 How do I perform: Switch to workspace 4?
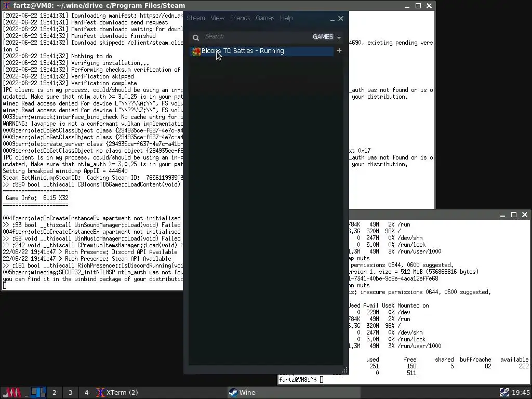coord(87,393)
